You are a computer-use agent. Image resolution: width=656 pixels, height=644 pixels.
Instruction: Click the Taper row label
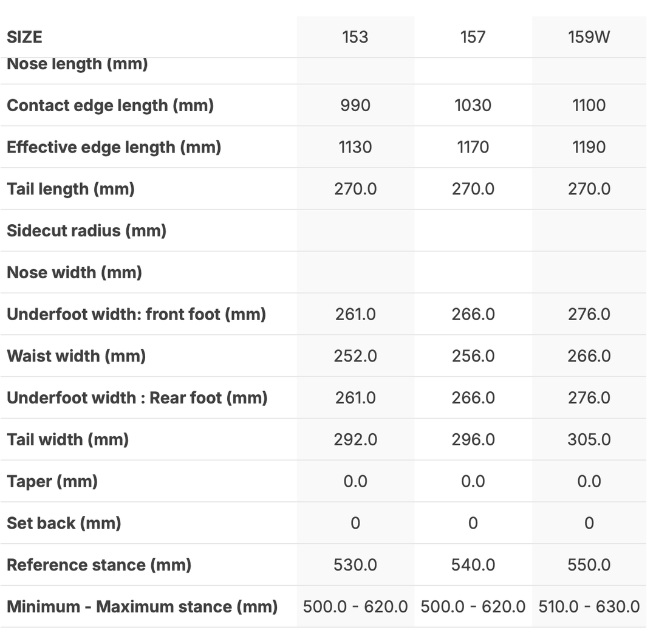[x=52, y=481]
